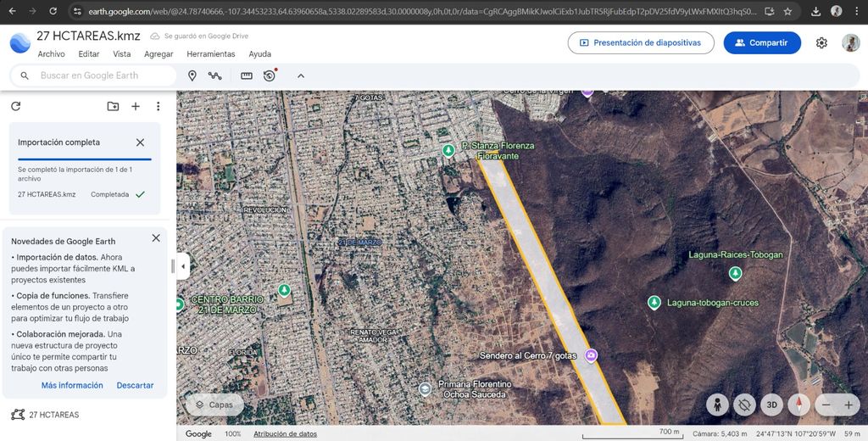
Task: Open the Google account avatar in Earth
Action: pos(850,42)
